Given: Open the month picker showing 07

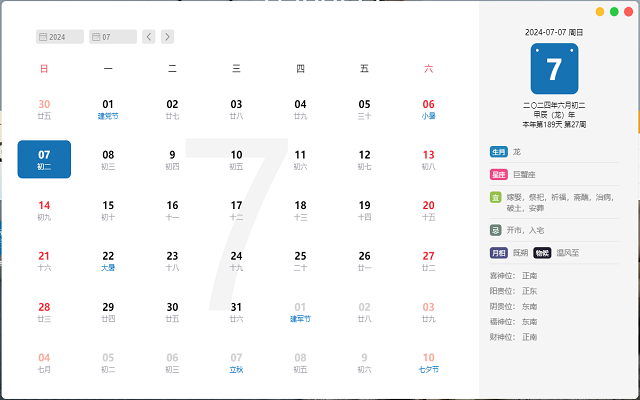Looking at the screenshot, I should [113, 37].
